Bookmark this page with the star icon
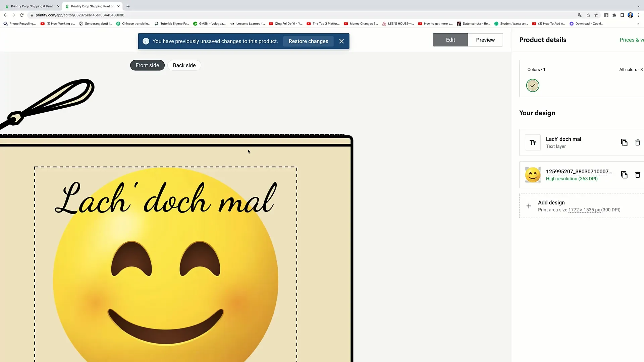644x362 pixels. (x=596, y=15)
